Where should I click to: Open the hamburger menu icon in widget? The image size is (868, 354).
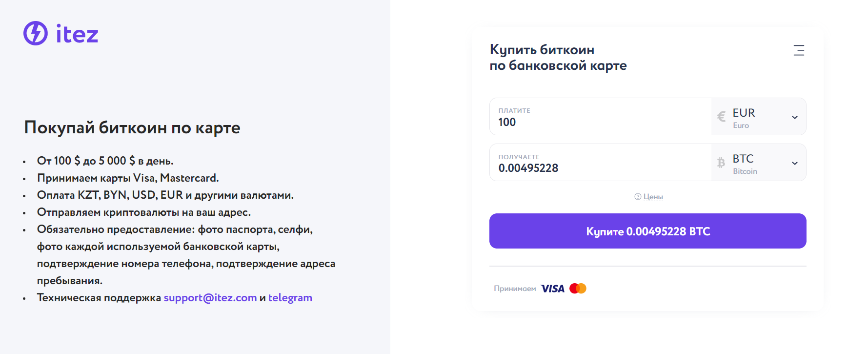[x=799, y=50]
